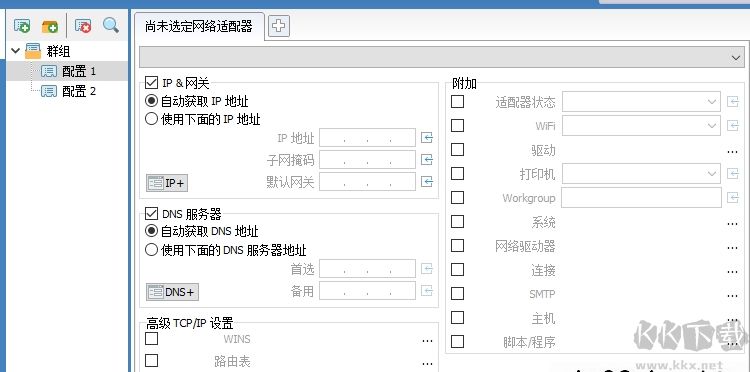
Task: Enable the 网络驱动器 checkbox
Action: [x=458, y=245]
